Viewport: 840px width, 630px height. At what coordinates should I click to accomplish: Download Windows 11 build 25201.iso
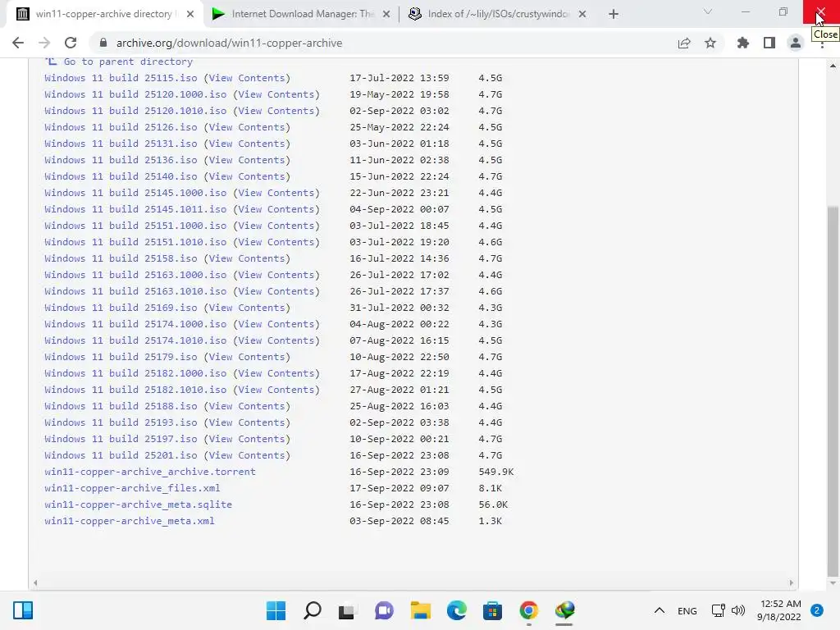coord(121,455)
